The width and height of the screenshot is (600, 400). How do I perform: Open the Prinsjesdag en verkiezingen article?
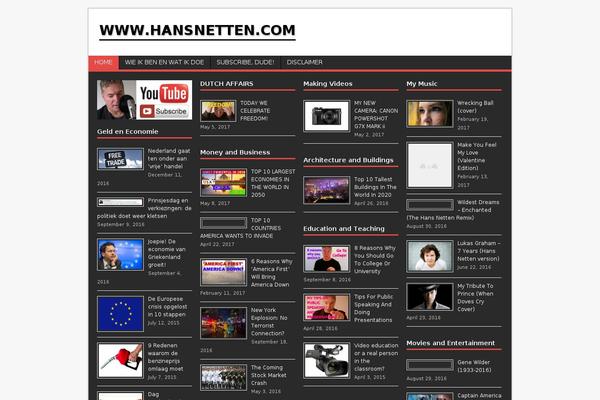pyautogui.click(x=144, y=208)
